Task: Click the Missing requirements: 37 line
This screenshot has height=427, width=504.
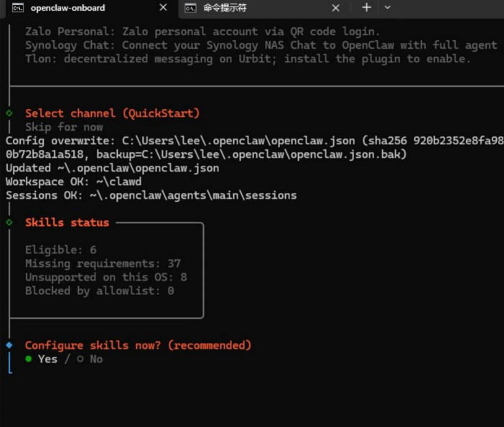Action: pos(103,263)
